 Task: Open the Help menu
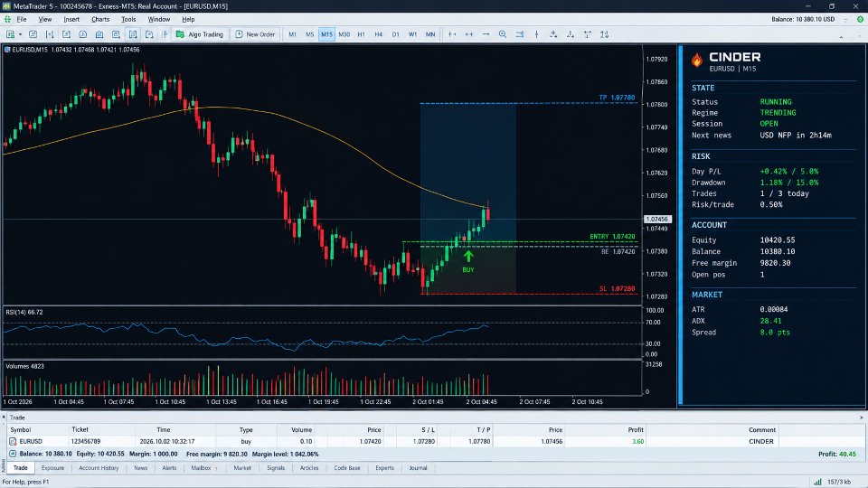(x=188, y=19)
